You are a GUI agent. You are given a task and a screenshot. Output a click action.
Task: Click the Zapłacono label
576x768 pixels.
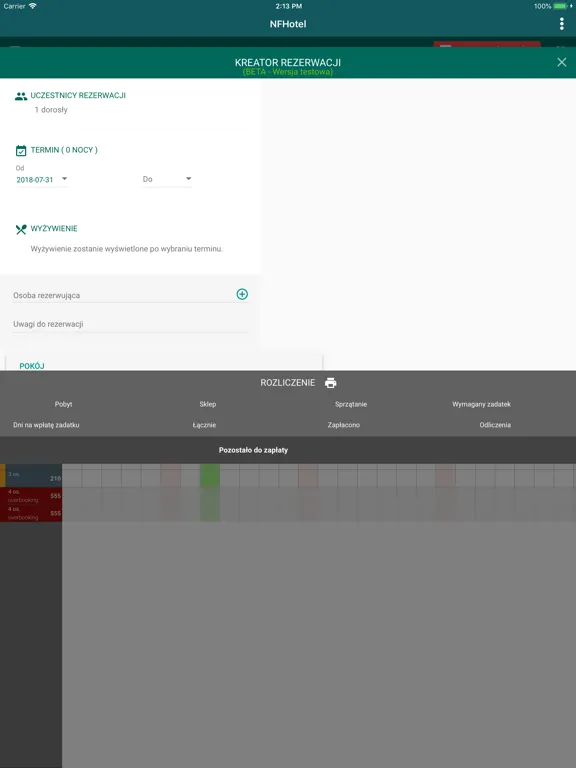[344, 425]
